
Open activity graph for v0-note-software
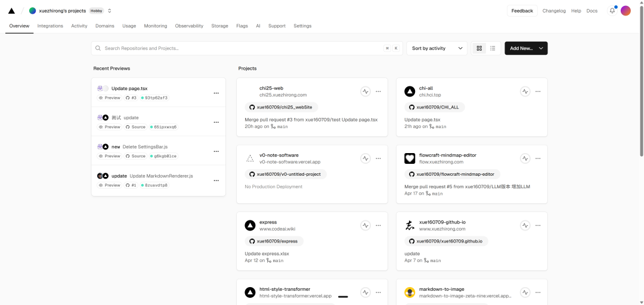pyautogui.click(x=366, y=158)
